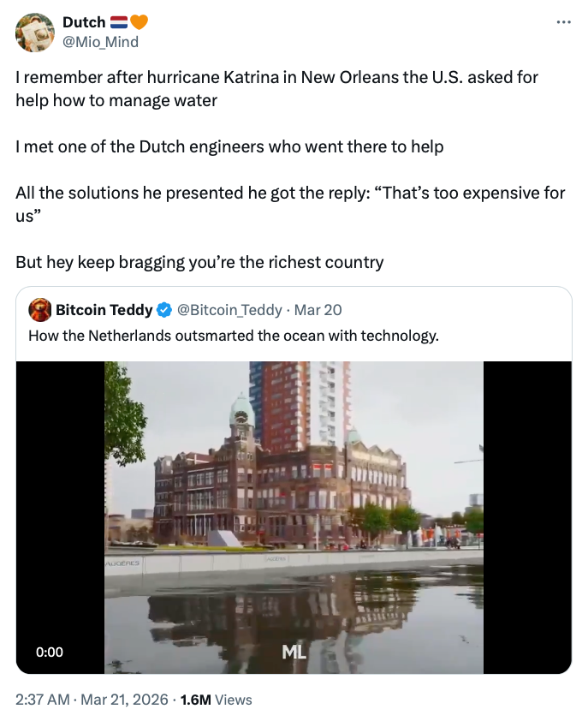588x709 pixels.
Task: Click Bitcoin Teddy's blue verified badge
Action: [165, 309]
